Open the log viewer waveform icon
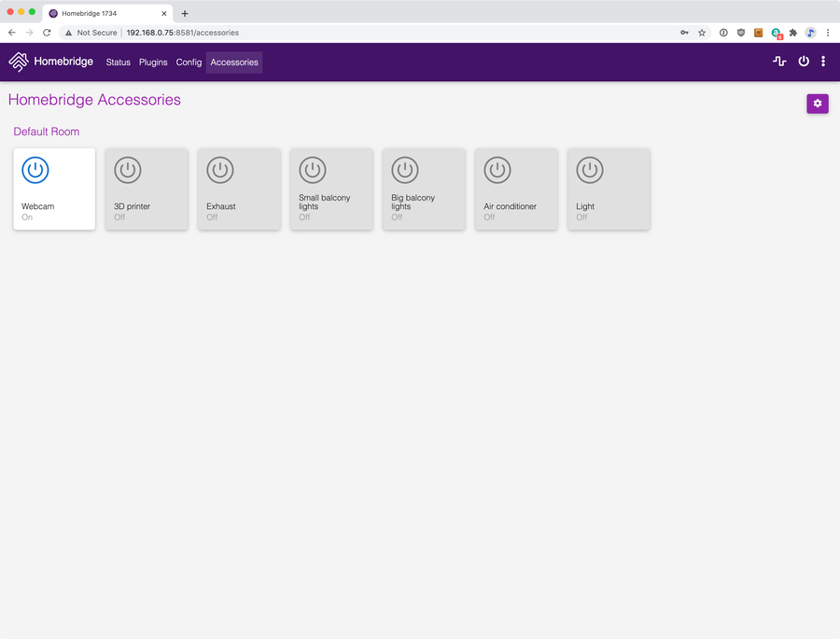The height and width of the screenshot is (639, 840). 779,61
